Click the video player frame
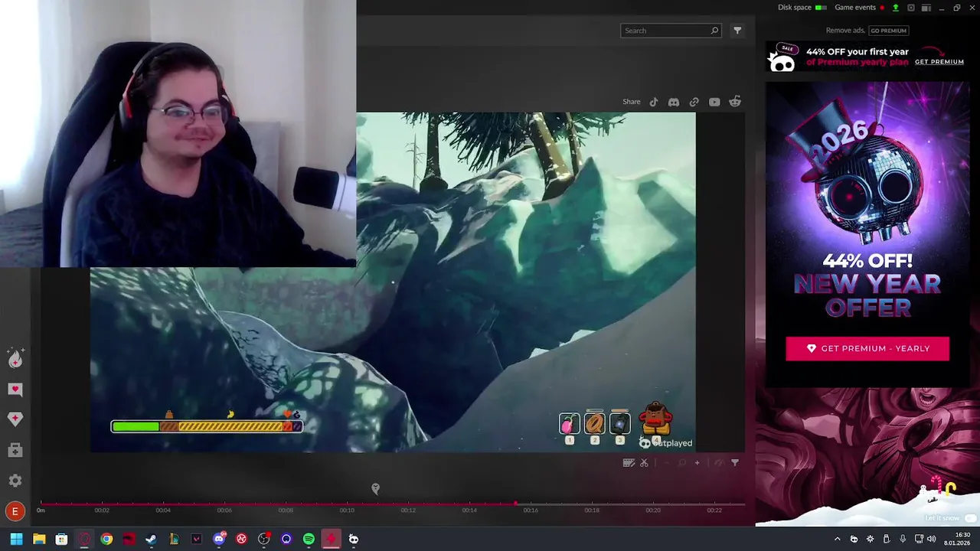 tap(393, 282)
